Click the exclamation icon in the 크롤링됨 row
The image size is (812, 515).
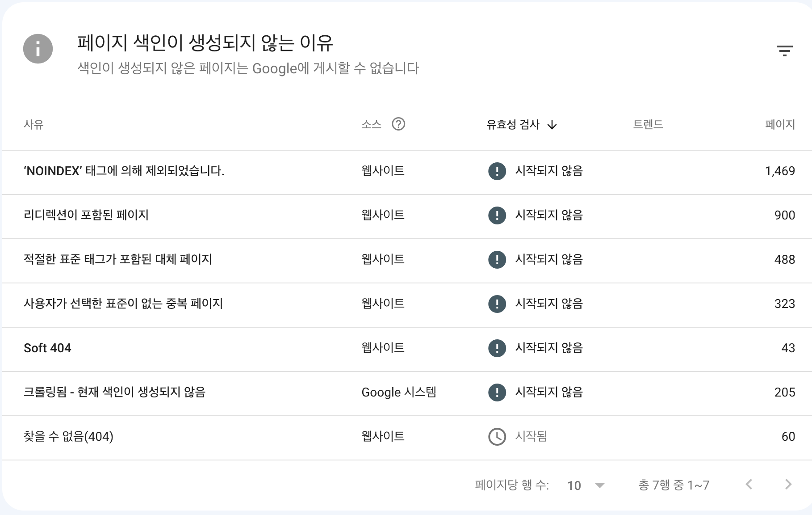(x=497, y=392)
